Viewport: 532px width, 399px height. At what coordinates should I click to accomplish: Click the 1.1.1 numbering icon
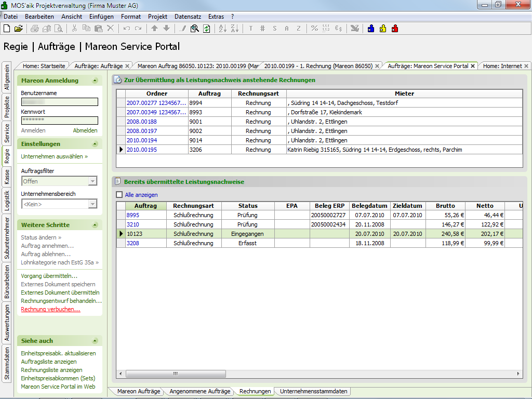pyautogui.click(x=326, y=29)
